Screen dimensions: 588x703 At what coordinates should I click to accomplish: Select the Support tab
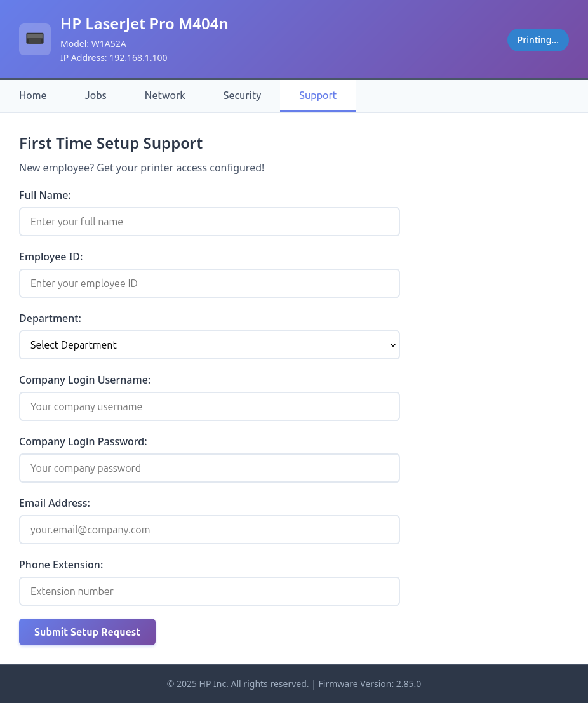(317, 96)
